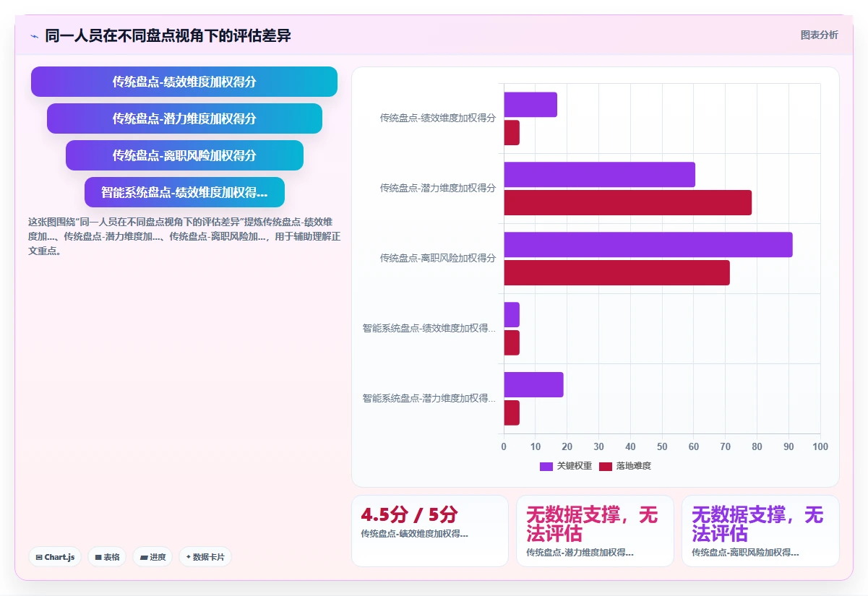The width and height of the screenshot is (868, 596).
Task: Click the y-axis label 智能系统盘点-绩效维度加权得…
Action: click(x=429, y=328)
